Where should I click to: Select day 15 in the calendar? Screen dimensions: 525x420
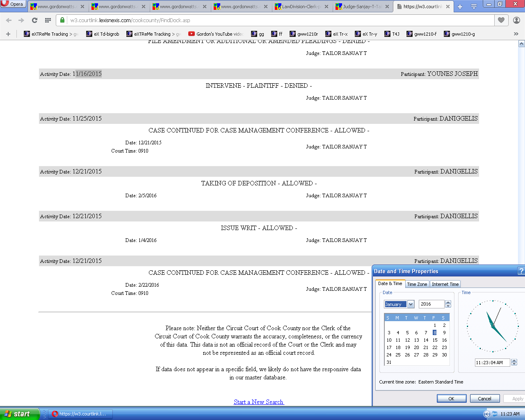[x=435, y=340]
